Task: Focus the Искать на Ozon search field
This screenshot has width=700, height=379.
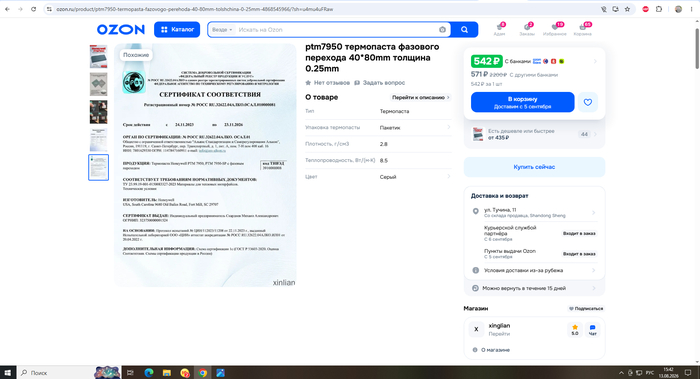Action: point(335,30)
